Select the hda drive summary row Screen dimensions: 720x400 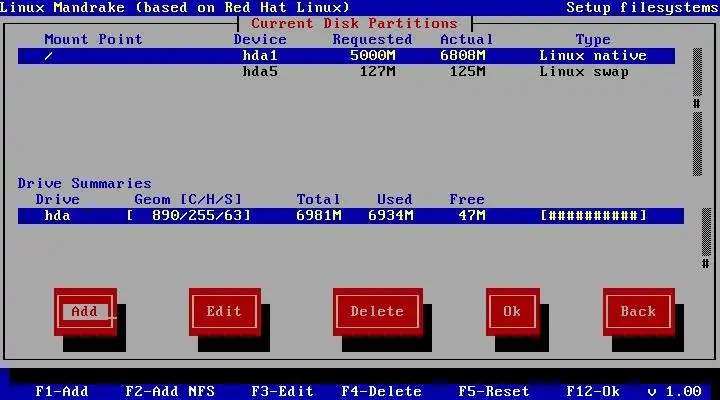point(351,215)
